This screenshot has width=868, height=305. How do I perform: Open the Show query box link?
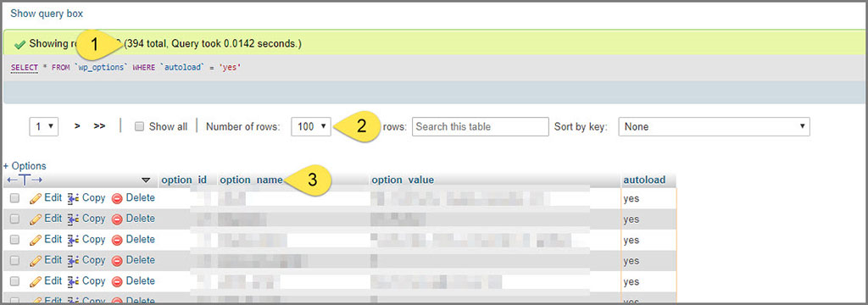(x=47, y=14)
